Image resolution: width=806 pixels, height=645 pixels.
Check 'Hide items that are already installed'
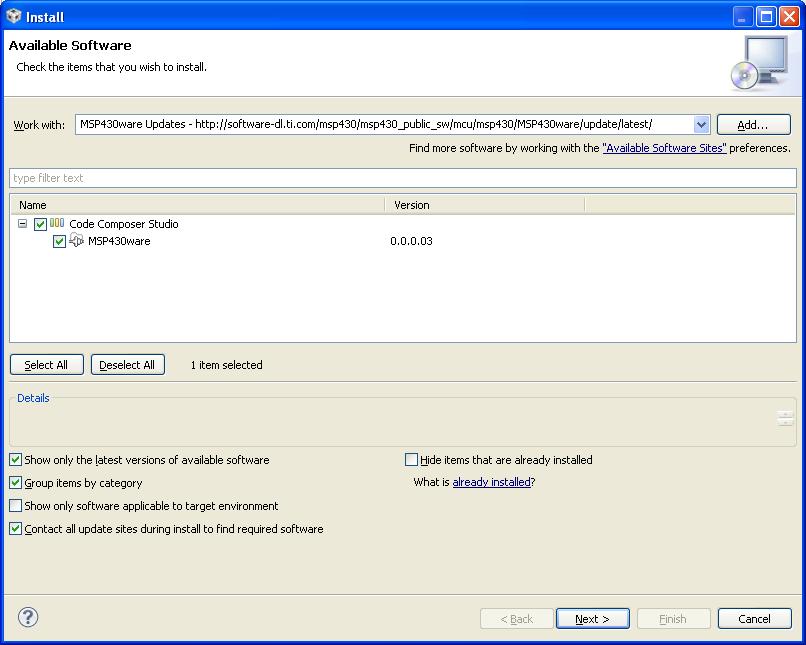pos(411,459)
